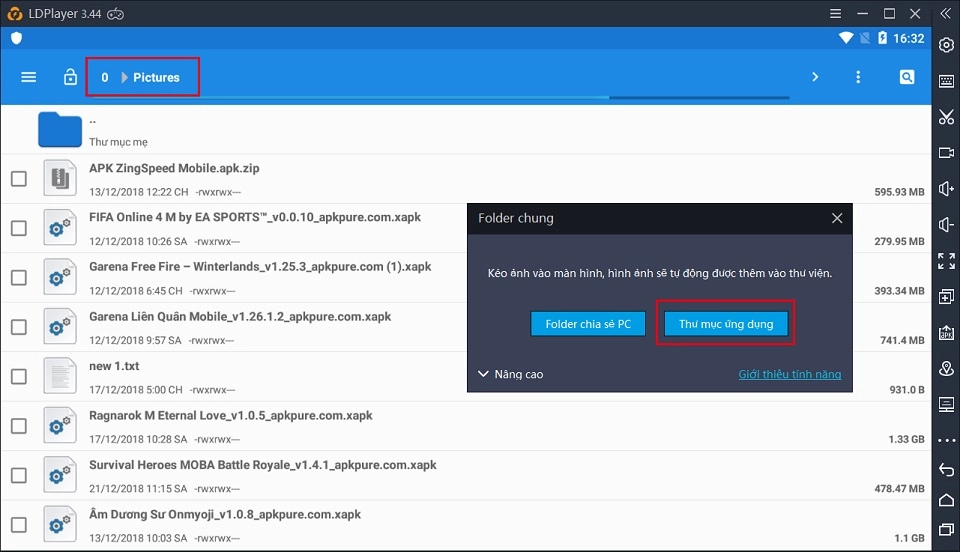Start the video recorder in sidebar
This screenshot has width=960, height=552.
click(946, 153)
